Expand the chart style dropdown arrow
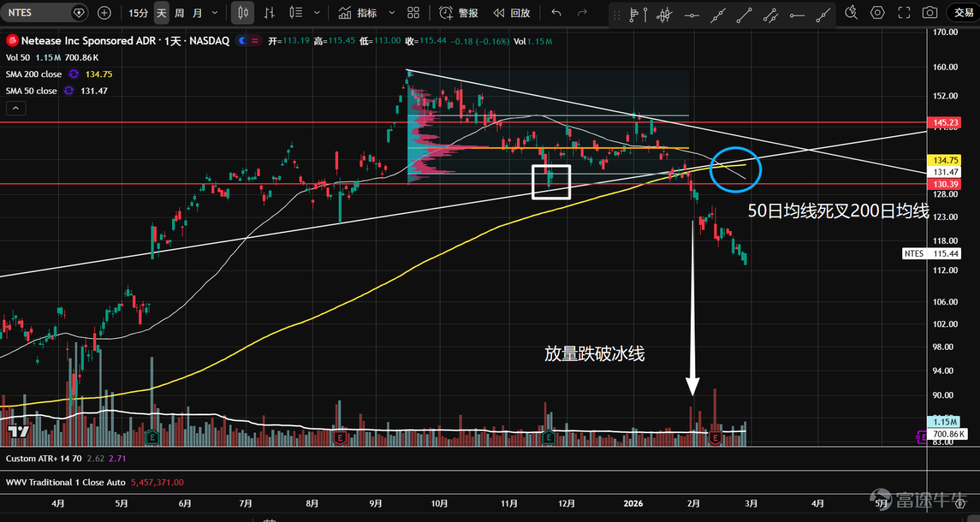The image size is (980, 522). (x=317, y=12)
